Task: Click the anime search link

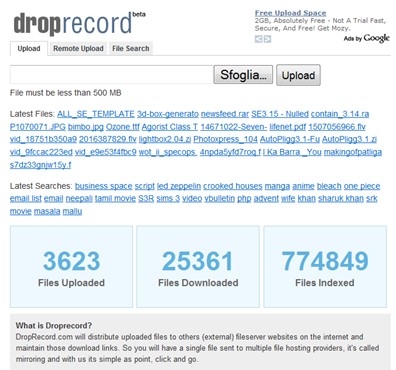Action: (x=303, y=186)
